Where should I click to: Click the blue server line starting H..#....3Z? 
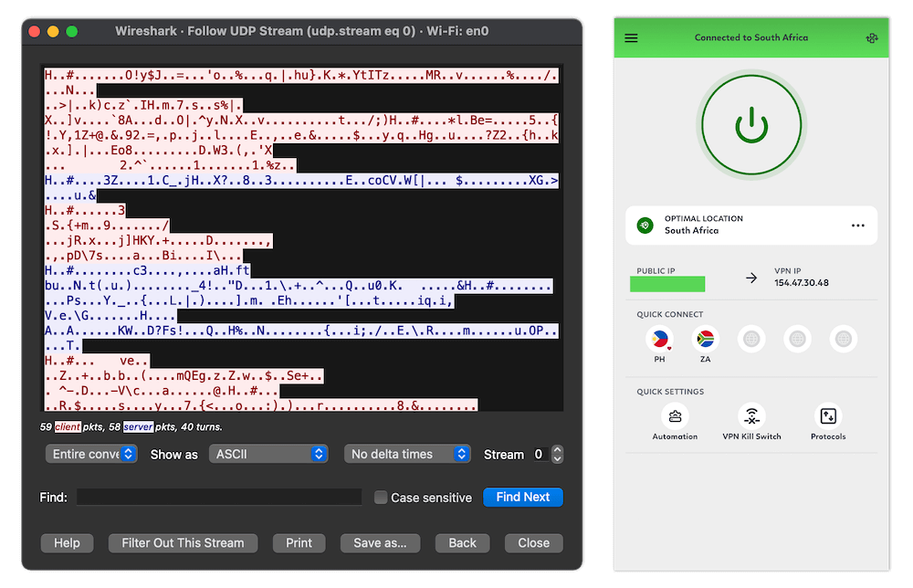tap(301, 181)
